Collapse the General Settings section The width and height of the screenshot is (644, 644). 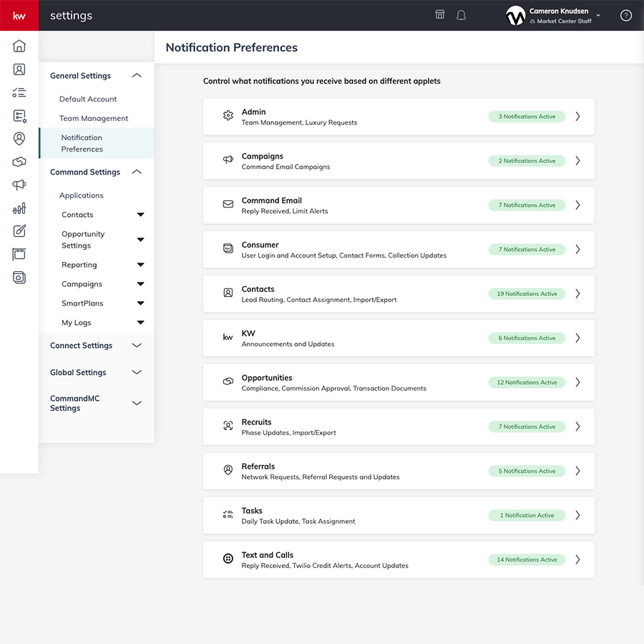(x=137, y=76)
